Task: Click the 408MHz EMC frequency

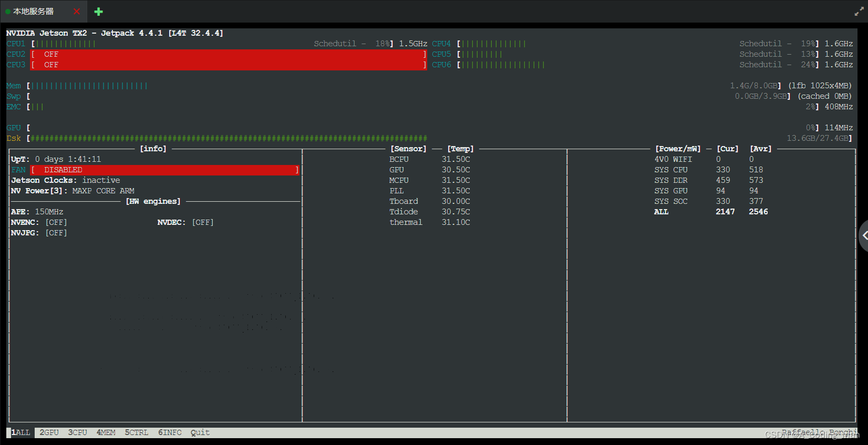Action: click(x=839, y=107)
